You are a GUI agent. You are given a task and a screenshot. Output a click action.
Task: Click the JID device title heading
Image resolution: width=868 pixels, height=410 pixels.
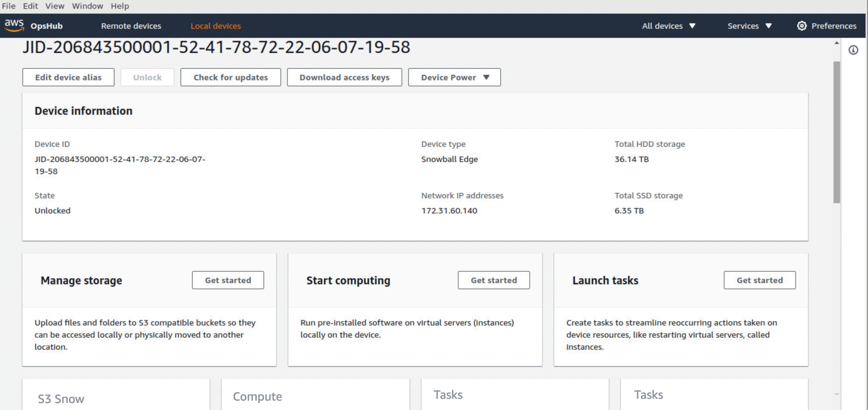pos(216,47)
